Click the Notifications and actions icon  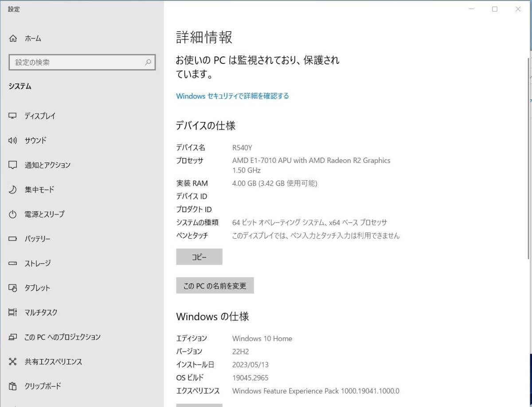[12, 165]
